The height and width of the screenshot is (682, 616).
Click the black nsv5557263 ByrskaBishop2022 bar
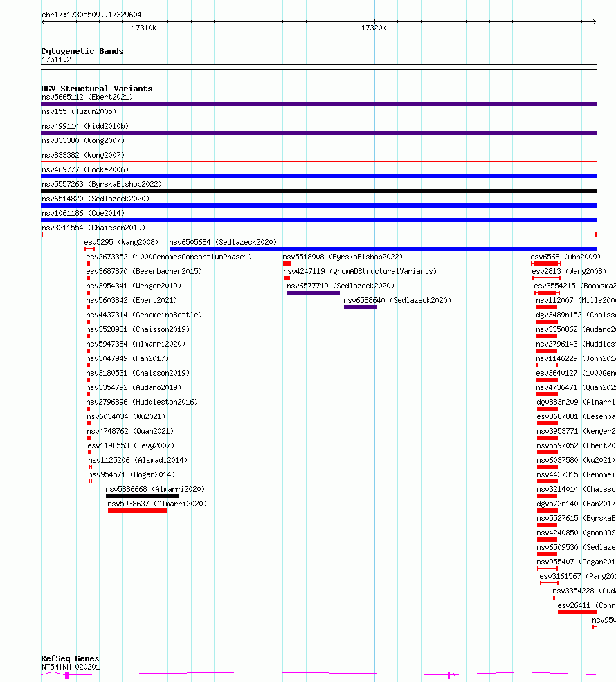click(318, 191)
